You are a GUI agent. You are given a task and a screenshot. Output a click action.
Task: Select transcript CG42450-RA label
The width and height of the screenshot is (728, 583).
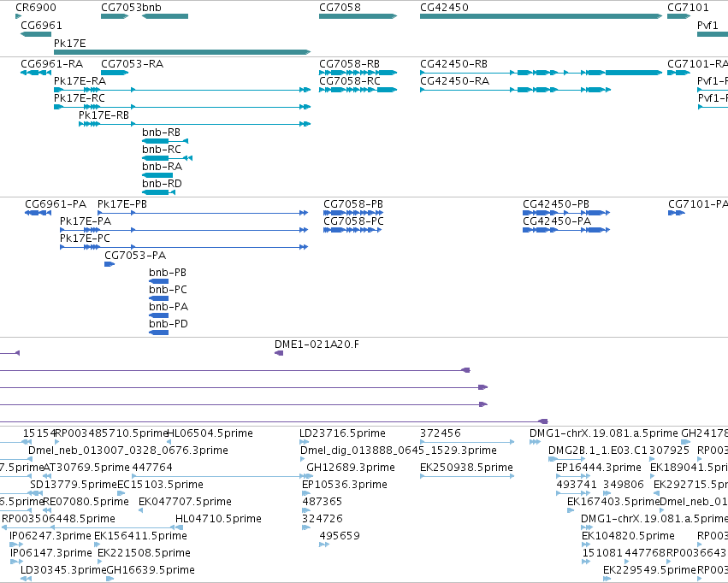coord(455,80)
